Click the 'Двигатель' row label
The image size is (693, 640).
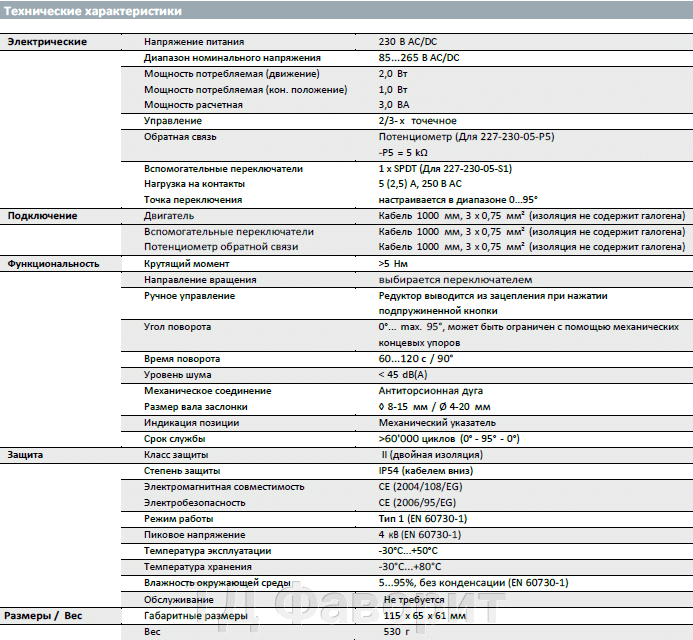click(168, 216)
